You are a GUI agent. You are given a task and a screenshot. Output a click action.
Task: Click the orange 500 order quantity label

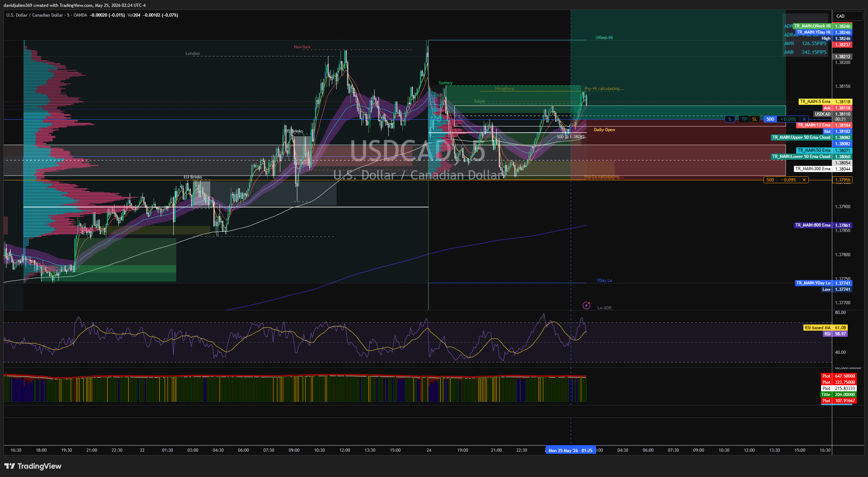(770, 180)
